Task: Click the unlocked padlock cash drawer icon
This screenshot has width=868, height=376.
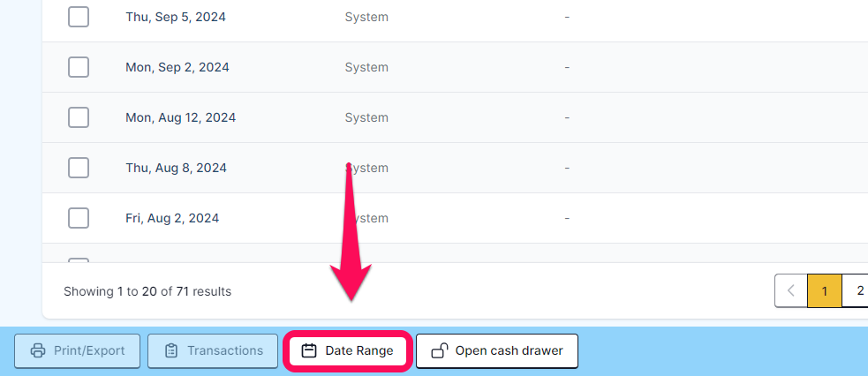Action: [440, 350]
